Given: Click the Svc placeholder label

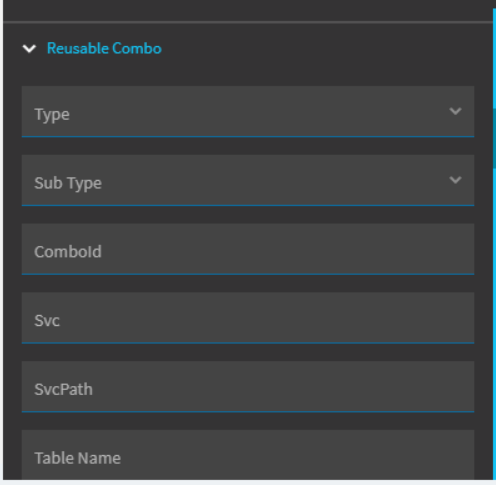Looking at the screenshot, I should tap(47, 321).
